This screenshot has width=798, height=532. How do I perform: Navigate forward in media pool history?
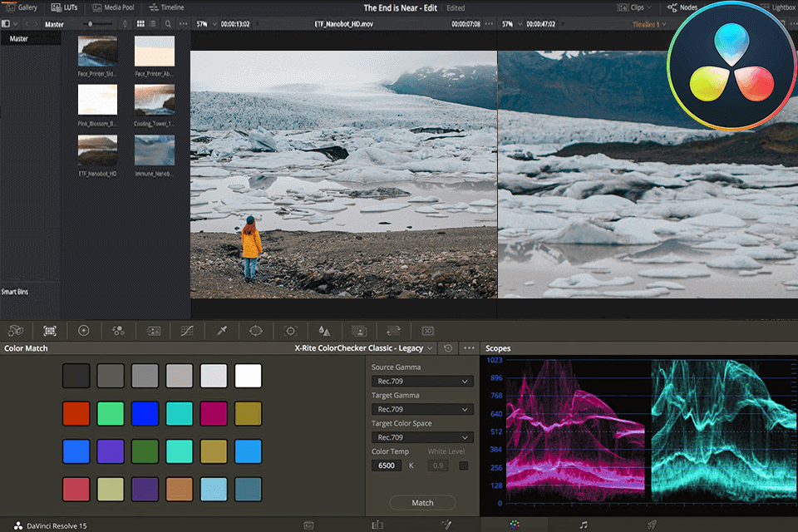36,24
